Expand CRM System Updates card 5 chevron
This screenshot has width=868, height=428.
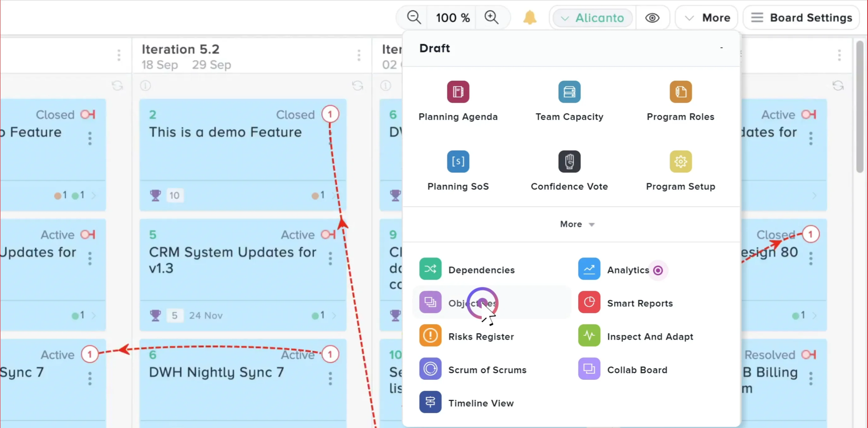click(x=334, y=315)
